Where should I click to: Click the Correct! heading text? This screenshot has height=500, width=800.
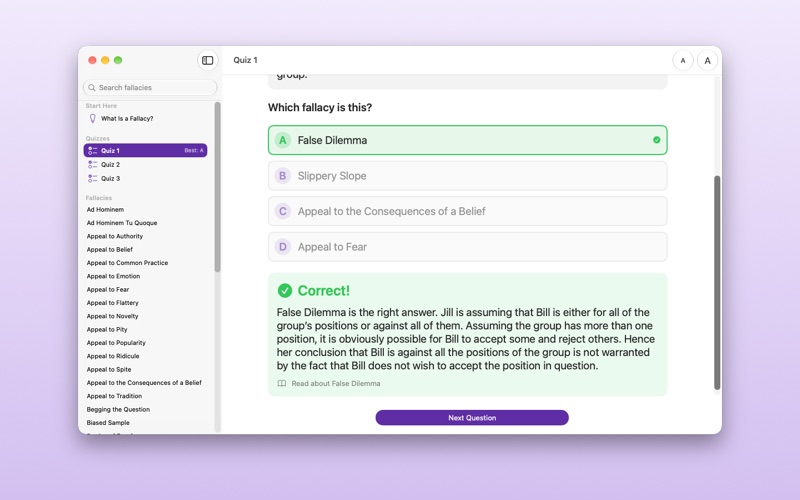point(323,290)
